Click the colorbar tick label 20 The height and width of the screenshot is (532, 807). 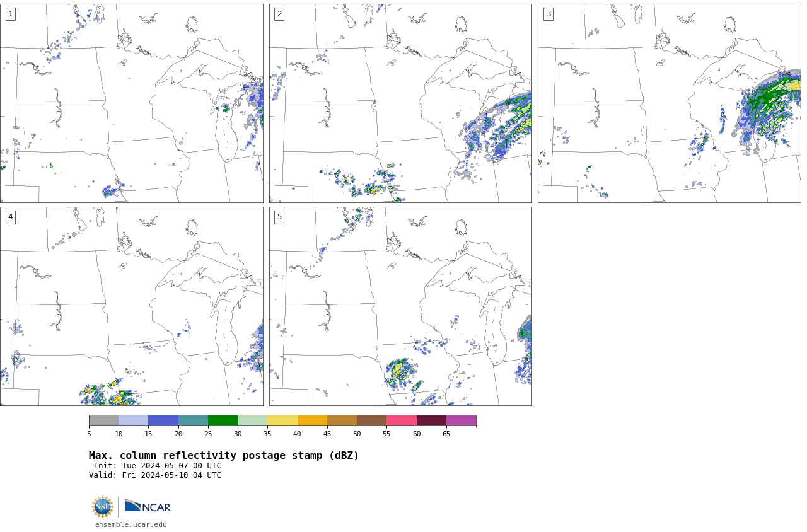178,434
